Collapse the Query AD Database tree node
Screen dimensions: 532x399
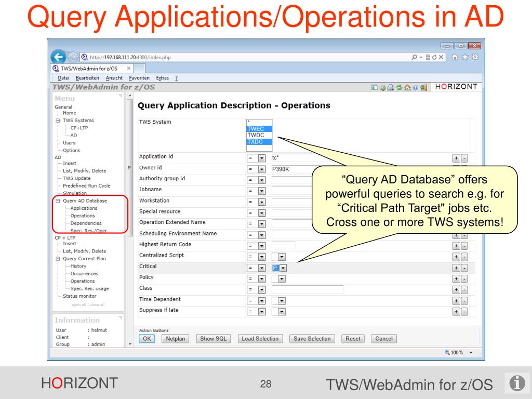(x=58, y=201)
